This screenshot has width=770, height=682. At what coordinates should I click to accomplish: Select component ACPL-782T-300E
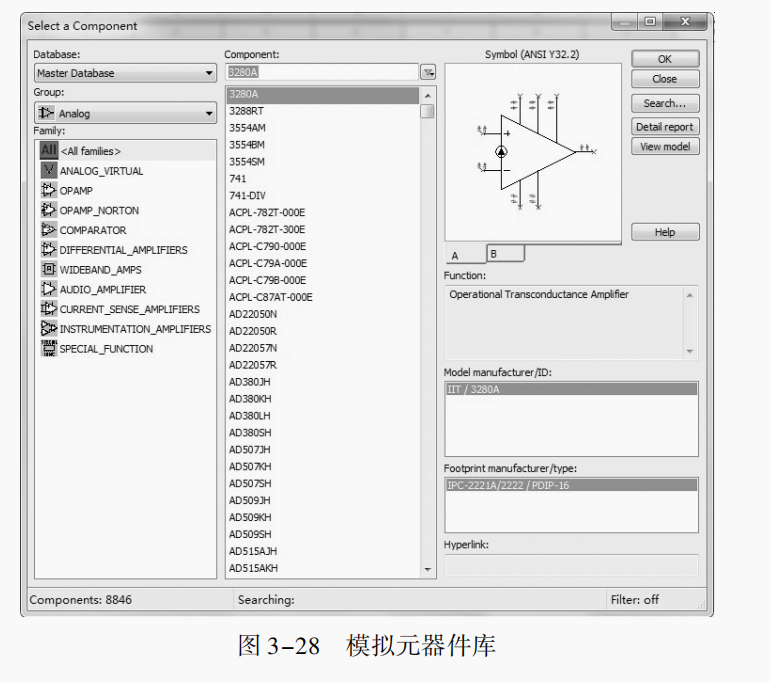pos(323,229)
